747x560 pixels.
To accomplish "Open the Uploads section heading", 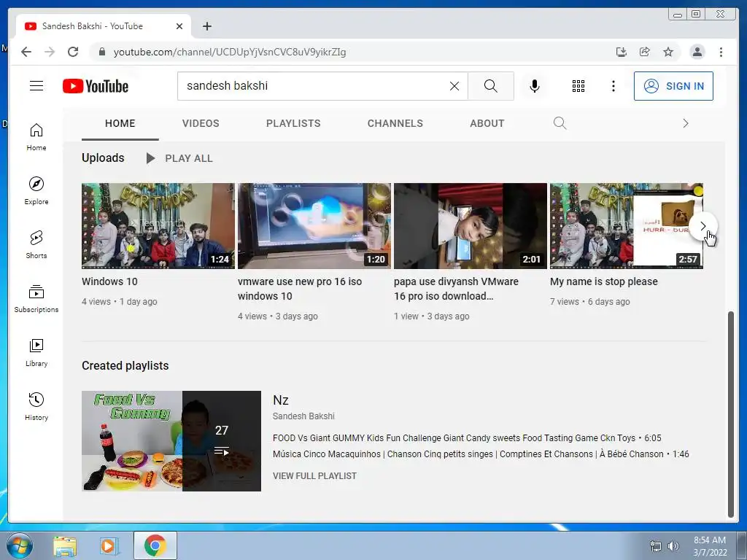I will (103, 157).
